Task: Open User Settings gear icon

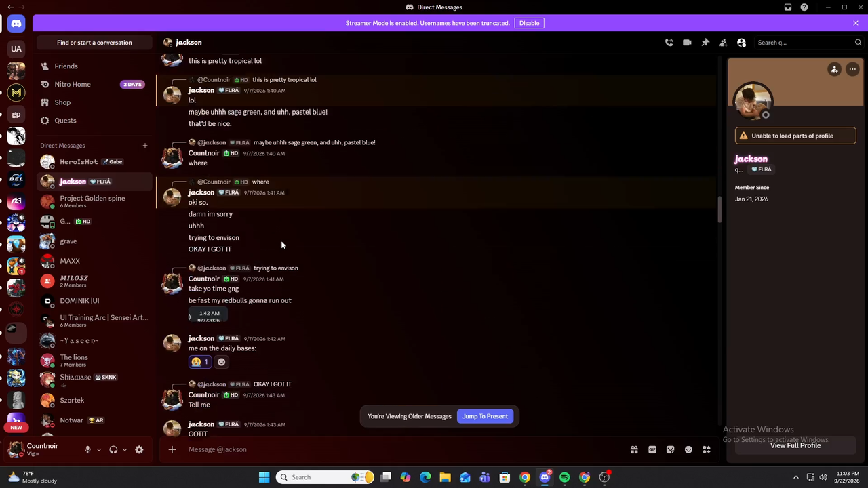Action: (x=139, y=449)
